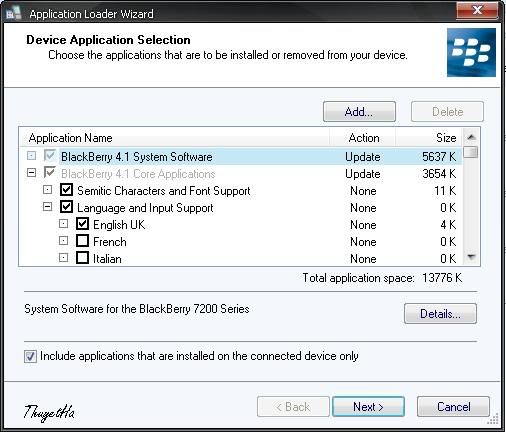Click the list scrollbar thumb
Image resolution: width=506 pixels, height=433 pixels.
pyautogui.click(x=471, y=152)
